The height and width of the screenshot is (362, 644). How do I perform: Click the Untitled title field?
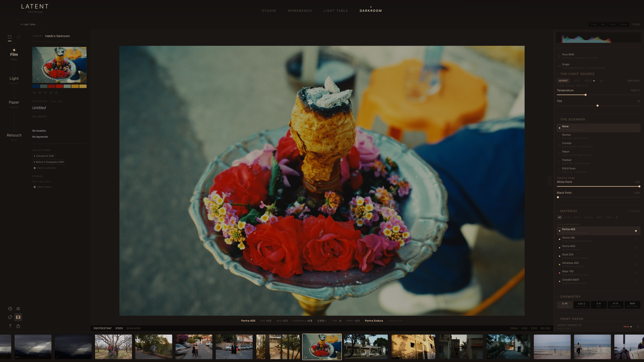point(39,108)
